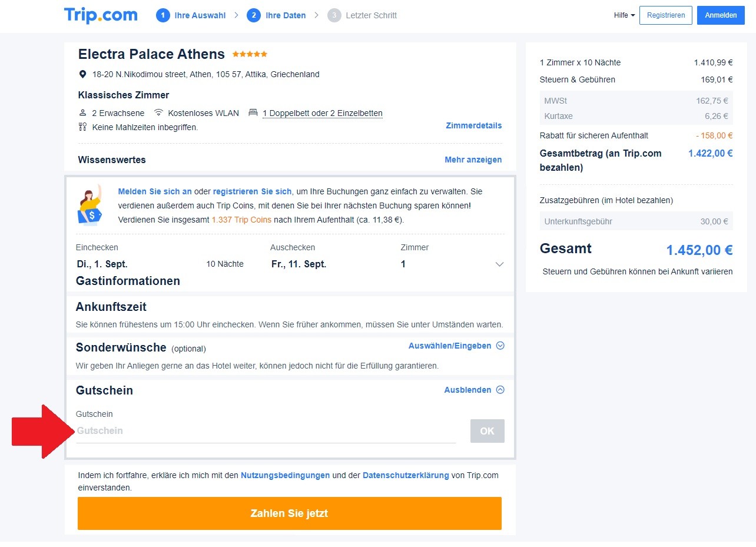756x547 pixels.
Task: Click step 3 circle Letzter Schritt
Action: click(334, 15)
